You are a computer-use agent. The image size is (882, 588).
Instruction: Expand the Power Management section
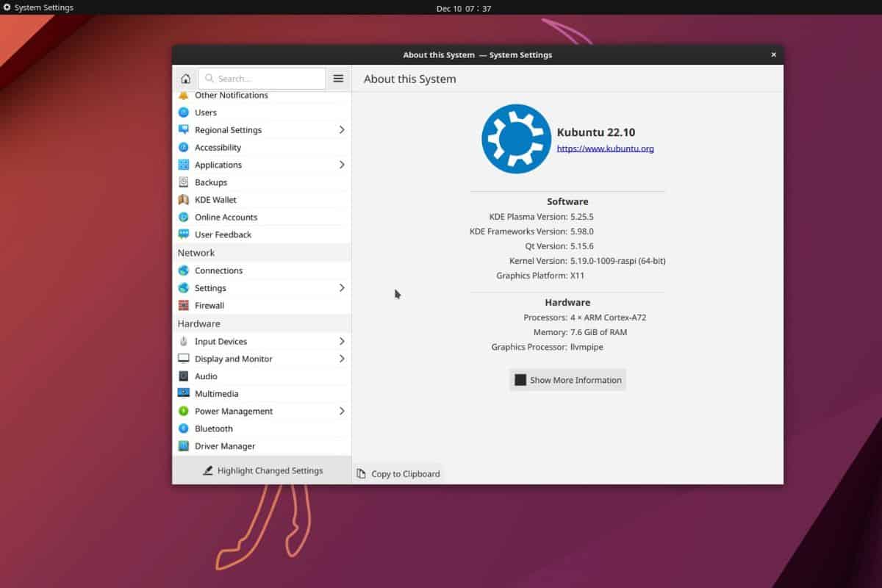[x=341, y=411]
